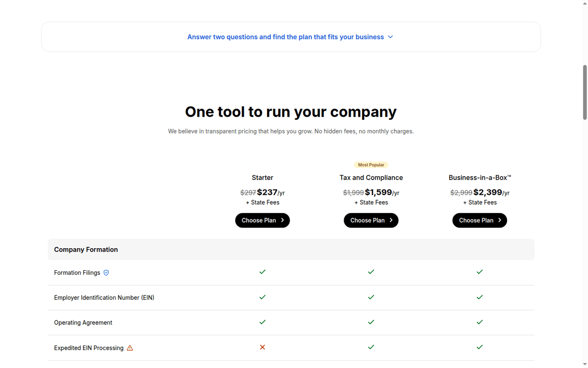
Task: Click arrow icon on Starter Choose Plan button
Action: pos(283,220)
